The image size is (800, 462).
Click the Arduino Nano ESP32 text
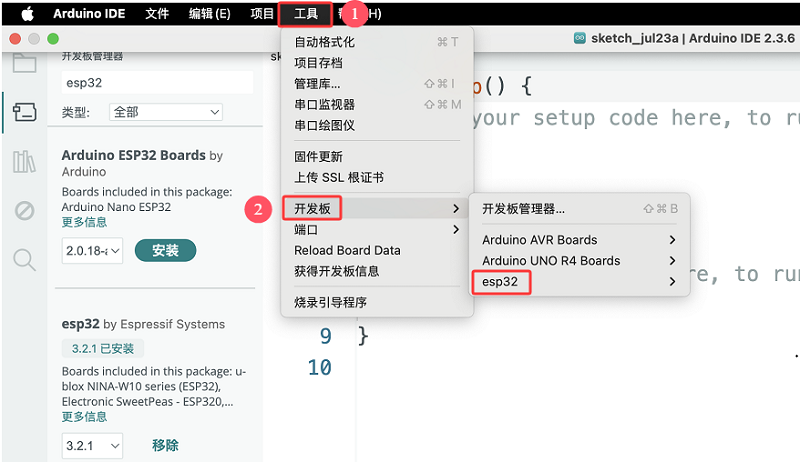click(x=116, y=207)
